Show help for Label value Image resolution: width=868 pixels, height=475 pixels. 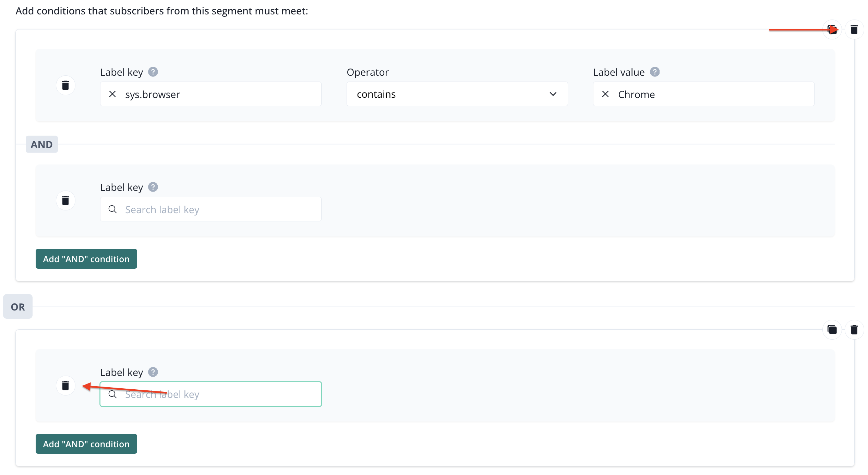[x=654, y=72]
